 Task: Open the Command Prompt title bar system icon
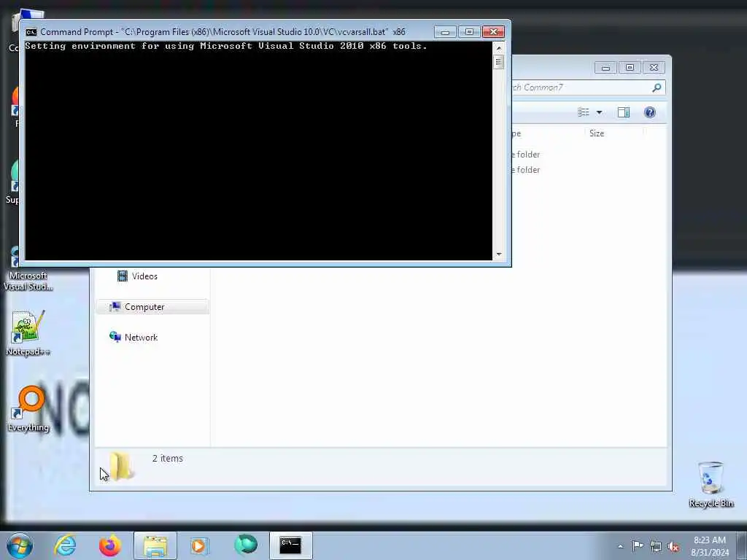point(31,32)
